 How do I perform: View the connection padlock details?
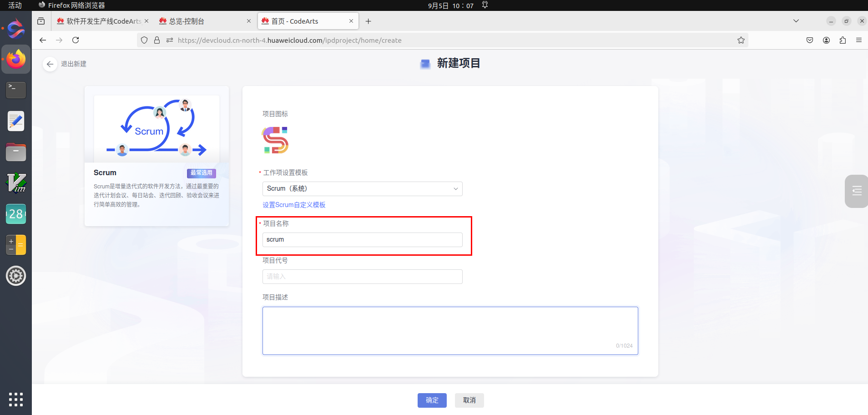tap(157, 40)
